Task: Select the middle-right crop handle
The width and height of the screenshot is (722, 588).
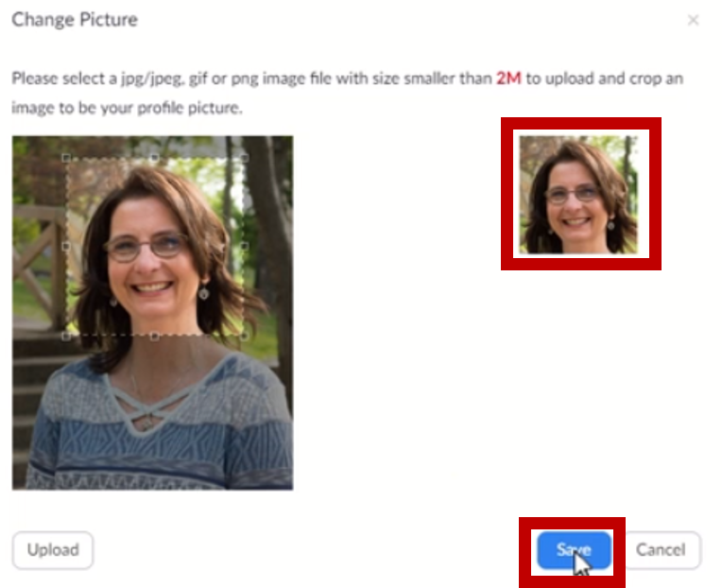Action: tap(245, 247)
